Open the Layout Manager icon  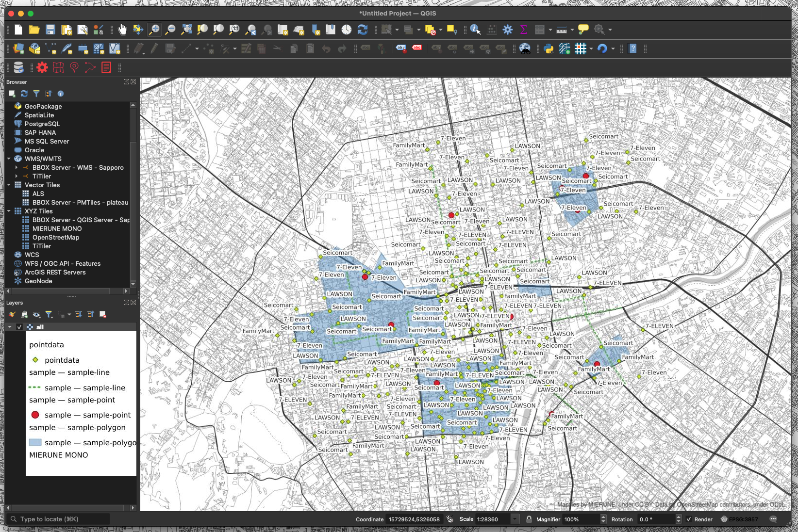point(83,30)
